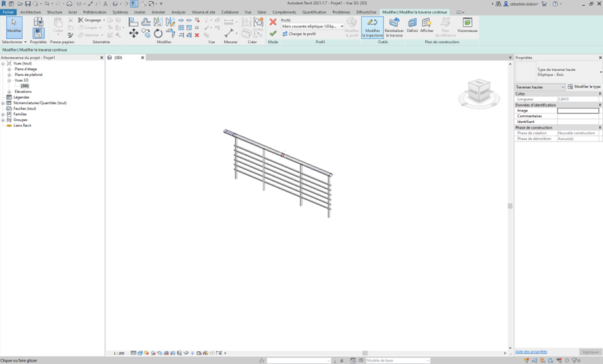Click the ViewCube
The image size is (603, 364).
click(479, 91)
